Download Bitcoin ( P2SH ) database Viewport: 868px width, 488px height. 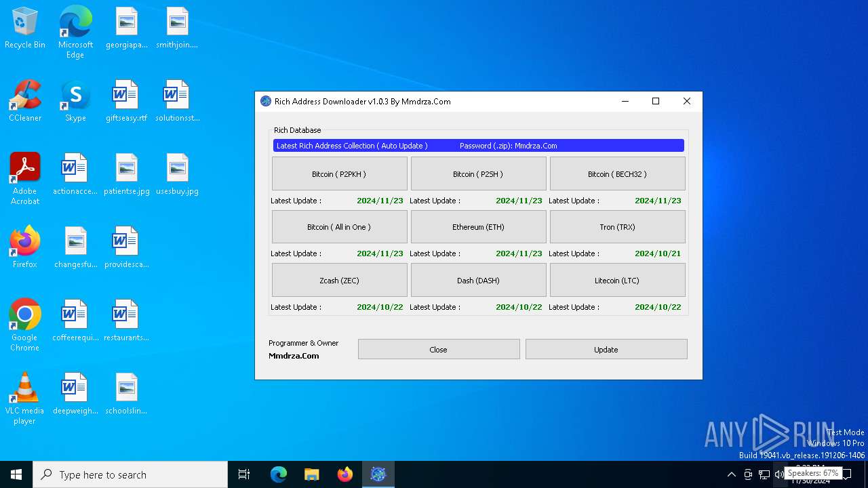point(478,174)
